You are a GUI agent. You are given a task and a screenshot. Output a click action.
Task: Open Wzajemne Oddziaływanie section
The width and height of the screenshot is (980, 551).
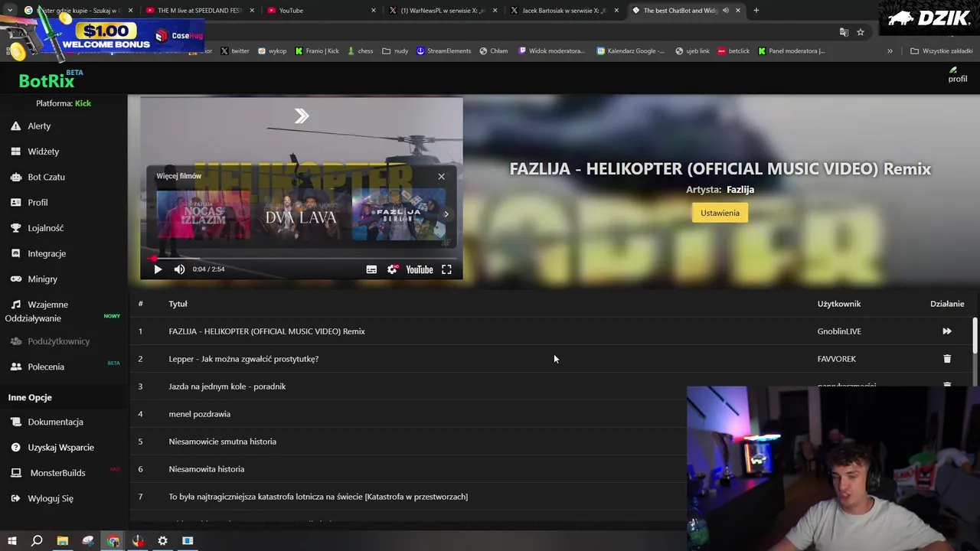tap(38, 311)
